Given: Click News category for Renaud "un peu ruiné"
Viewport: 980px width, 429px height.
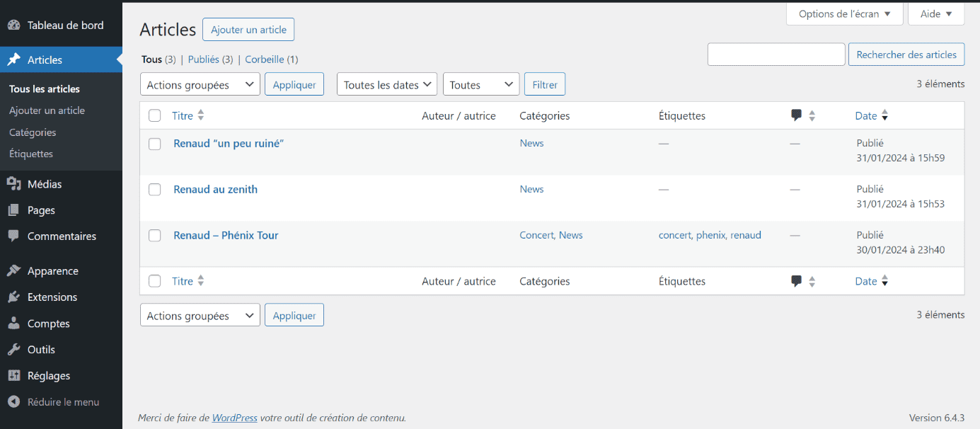Looking at the screenshot, I should [x=531, y=143].
